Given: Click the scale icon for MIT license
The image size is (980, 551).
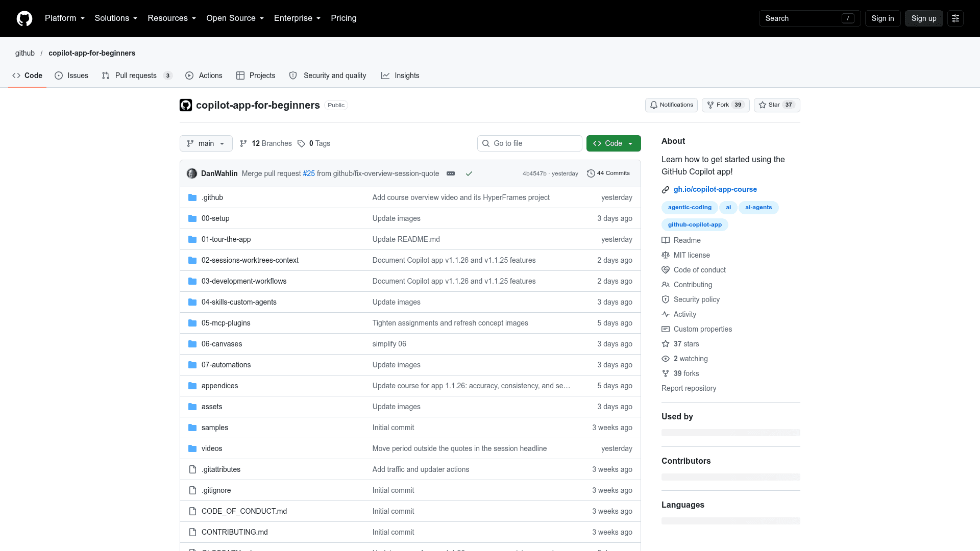Looking at the screenshot, I should tap(666, 255).
